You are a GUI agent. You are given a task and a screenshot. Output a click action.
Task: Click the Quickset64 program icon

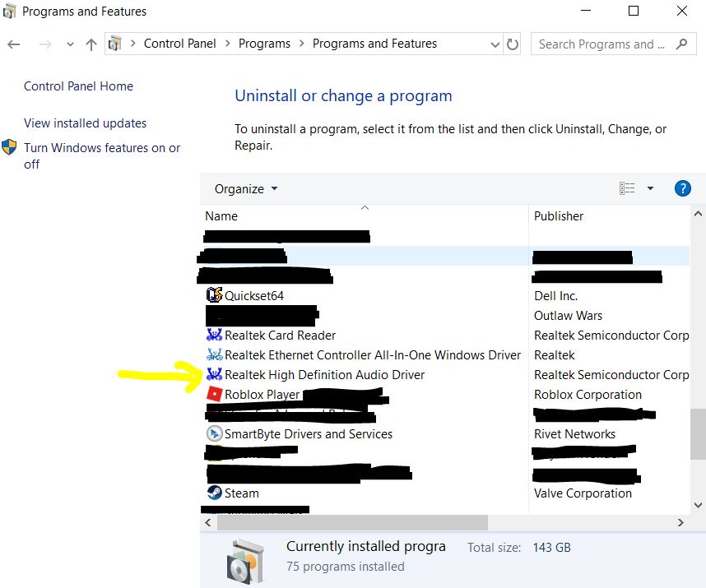coord(214,295)
